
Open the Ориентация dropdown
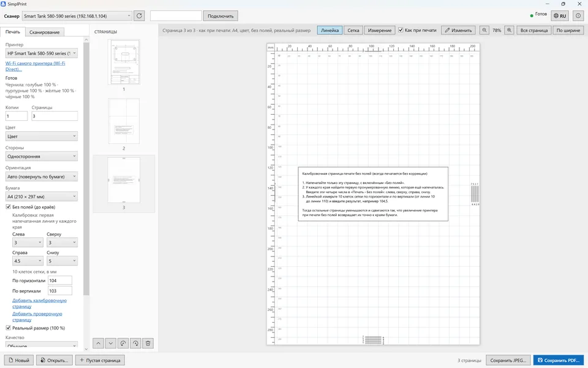pos(41,177)
